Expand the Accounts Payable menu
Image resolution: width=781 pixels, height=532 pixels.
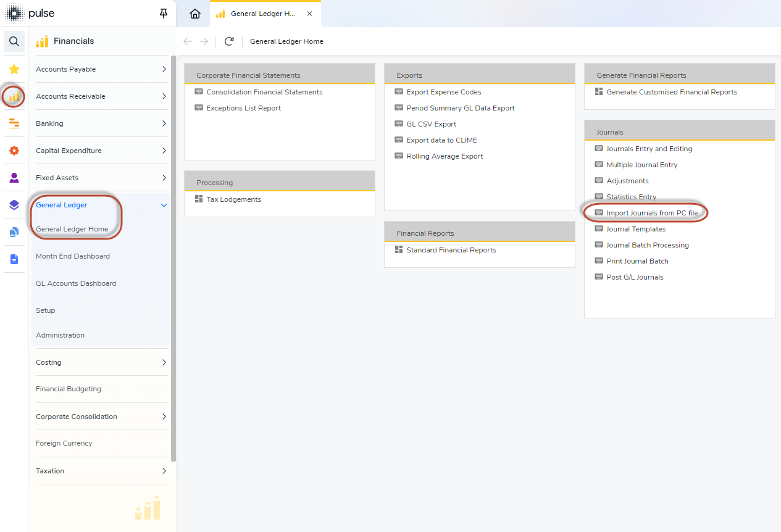click(x=164, y=69)
